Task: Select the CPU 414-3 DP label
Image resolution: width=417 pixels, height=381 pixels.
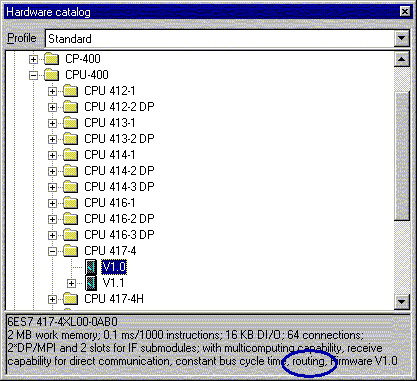Action: tap(119, 187)
